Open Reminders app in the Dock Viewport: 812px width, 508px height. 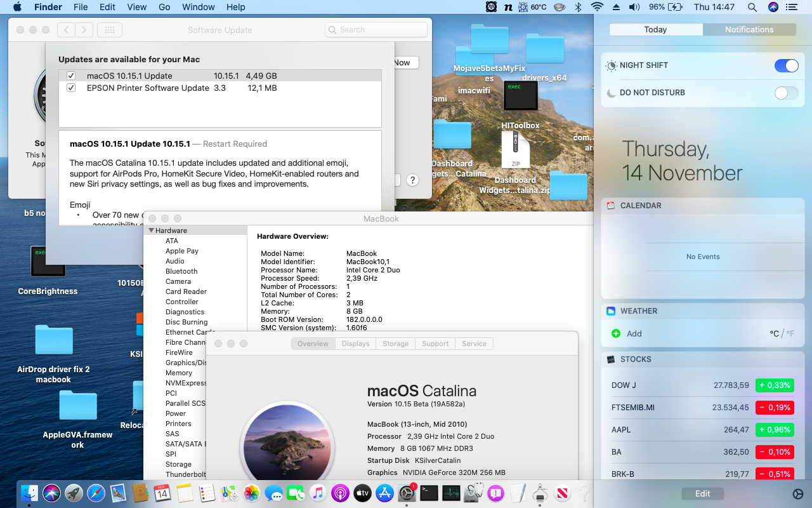pos(207,493)
